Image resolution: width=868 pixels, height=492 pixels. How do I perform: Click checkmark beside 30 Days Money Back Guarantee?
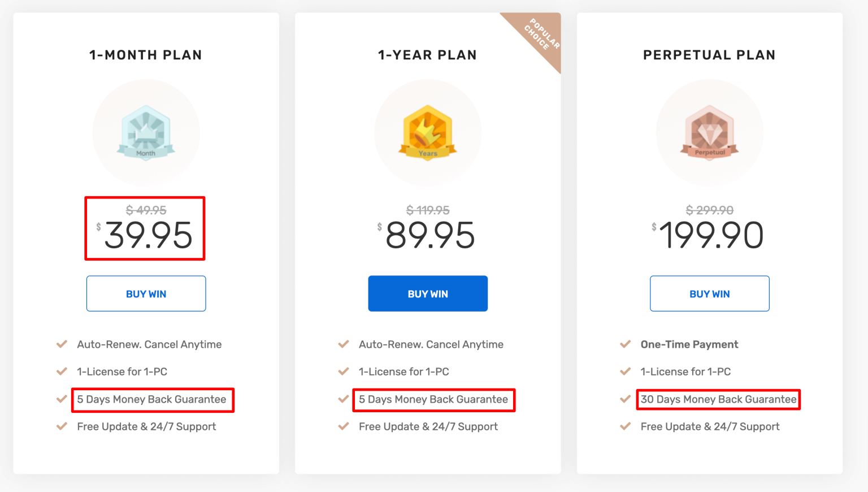click(626, 399)
